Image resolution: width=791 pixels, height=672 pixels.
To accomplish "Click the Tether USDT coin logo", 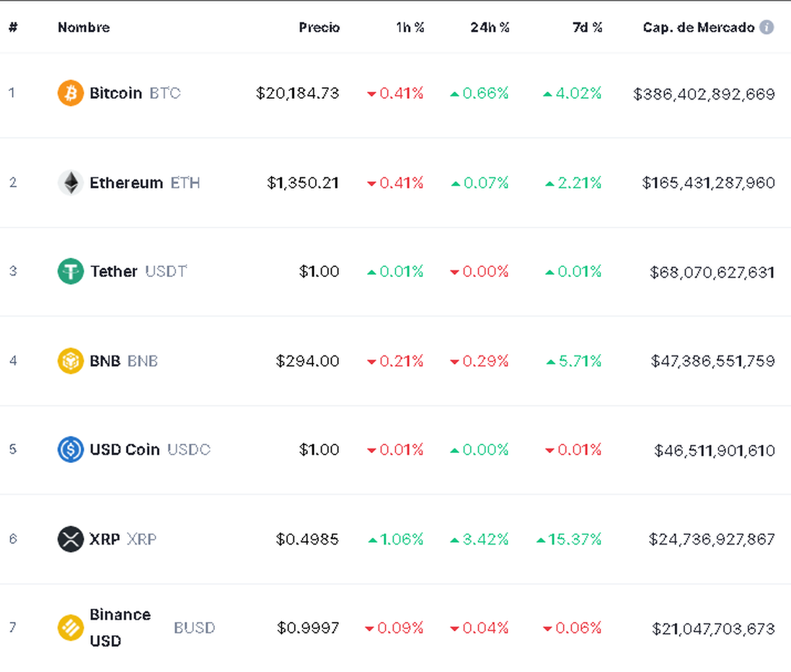I will click(71, 271).
